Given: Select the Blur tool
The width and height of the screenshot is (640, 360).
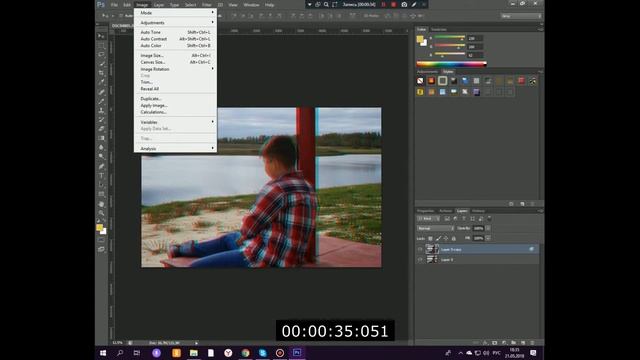Looking at the screenshot, I should (101, 147).
